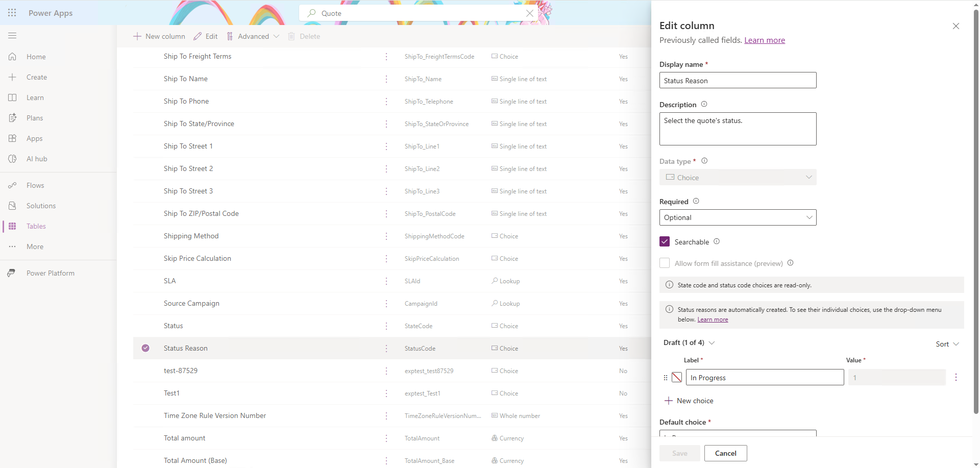Open info tooltip next to Required
980x468 pixels.
pos(696,201)
